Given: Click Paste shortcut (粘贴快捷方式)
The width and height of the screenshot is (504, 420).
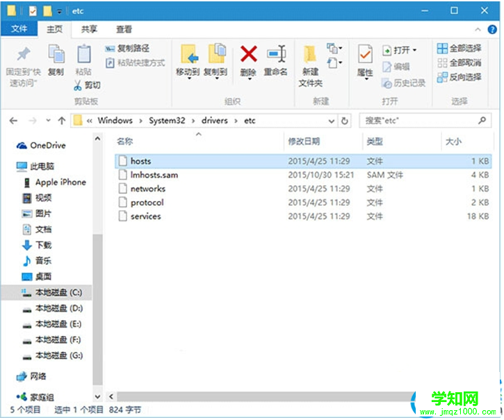Looking at the screenshot, I should (136, 63).
